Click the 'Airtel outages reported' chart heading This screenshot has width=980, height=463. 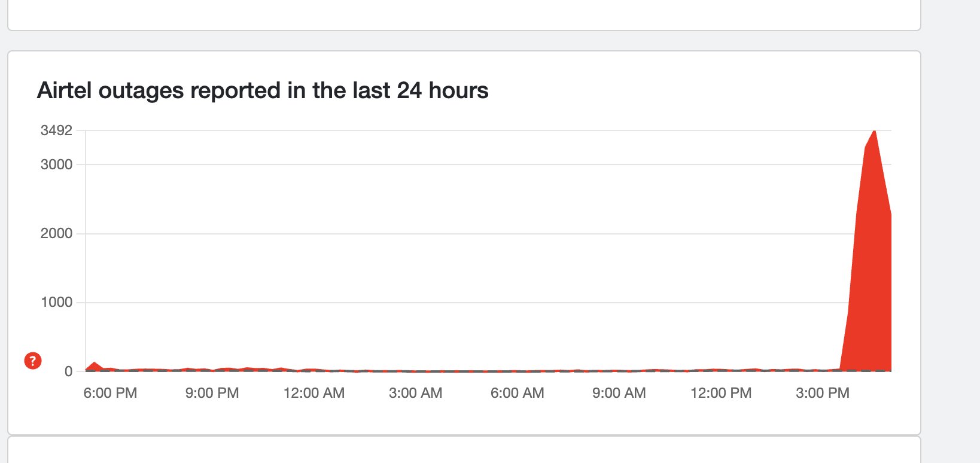263,91
